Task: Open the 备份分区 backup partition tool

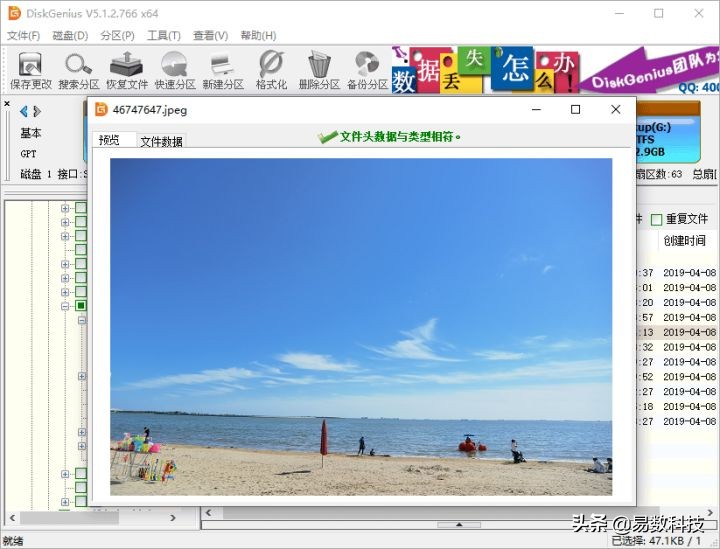Action: point(367,70)
